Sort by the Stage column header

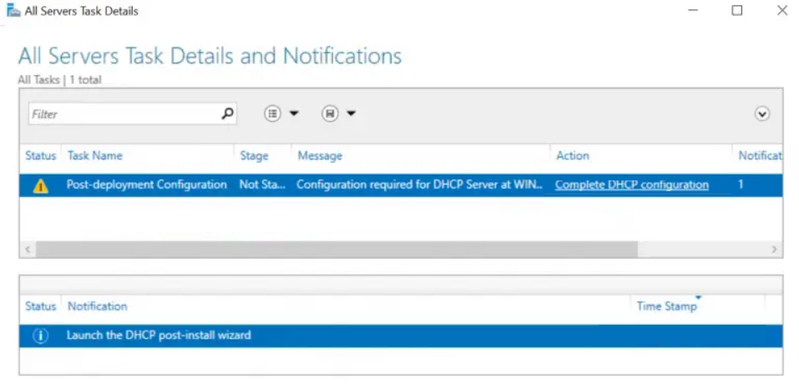point(254,156)
